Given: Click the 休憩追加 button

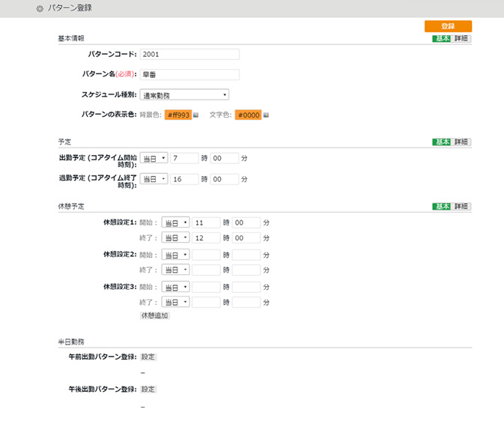Looking at the screenshot, I should [155, 315].
